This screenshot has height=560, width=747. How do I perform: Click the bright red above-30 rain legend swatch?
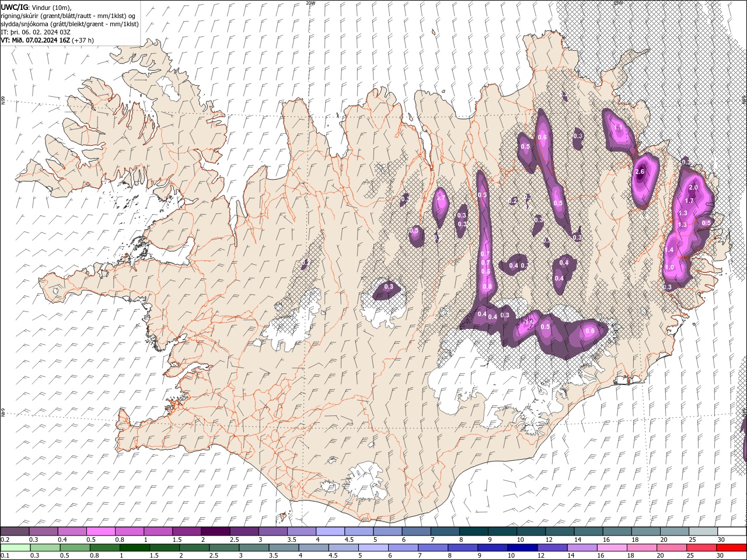731,547
